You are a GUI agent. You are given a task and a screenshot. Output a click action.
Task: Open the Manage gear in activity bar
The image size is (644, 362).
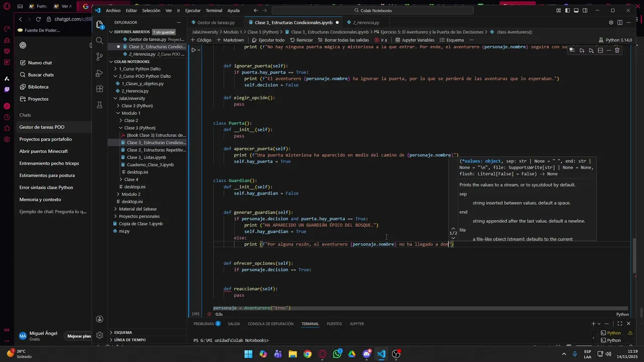[x=100, y=335]
